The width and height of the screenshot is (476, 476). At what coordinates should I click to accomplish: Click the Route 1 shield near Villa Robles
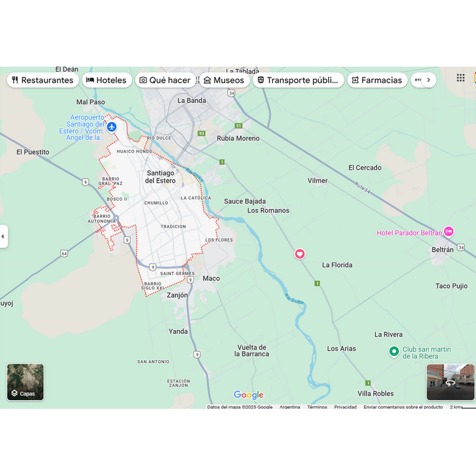click(x=368, y=383)
